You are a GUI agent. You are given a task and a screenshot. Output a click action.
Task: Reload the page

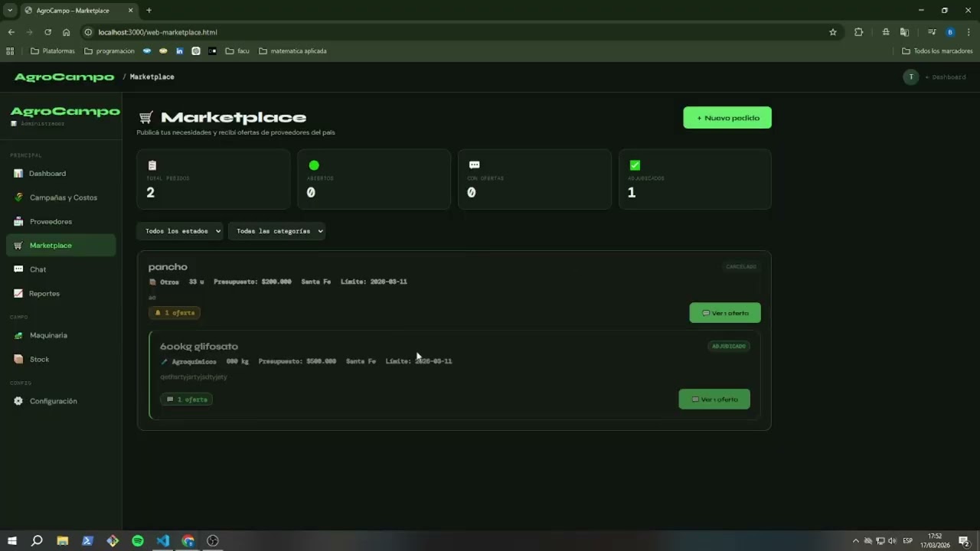pyautogui.click(x=47, y=32)
